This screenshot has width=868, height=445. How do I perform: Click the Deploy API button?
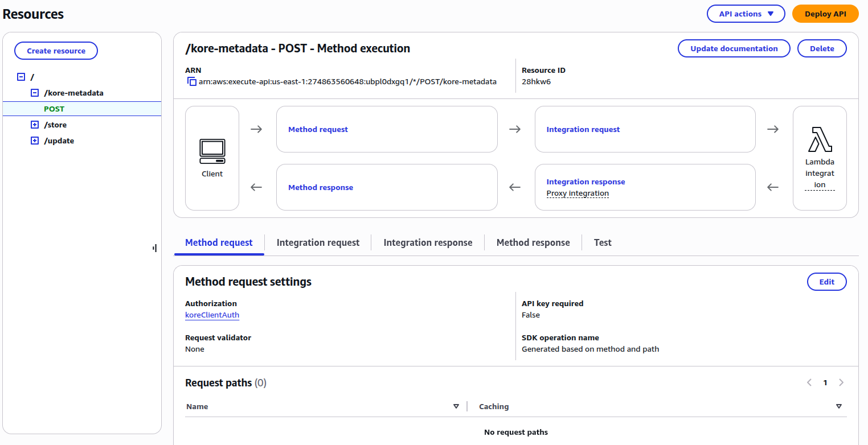pyautogui.click(x=825, y=14)
